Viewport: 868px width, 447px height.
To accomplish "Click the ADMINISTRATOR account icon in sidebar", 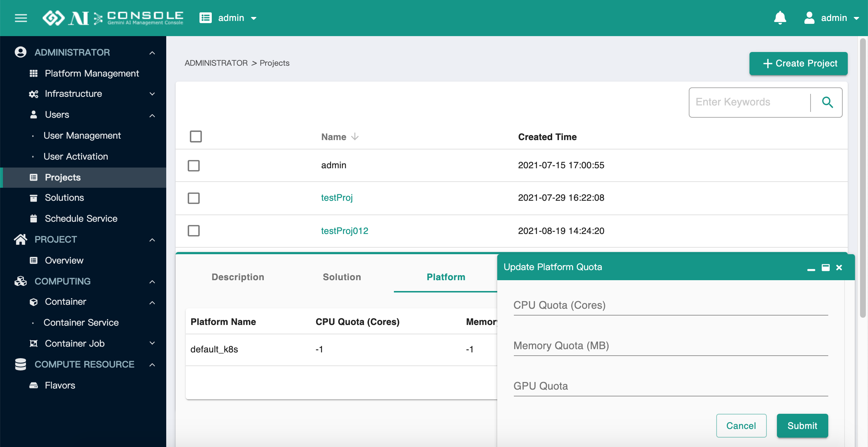I will pos(21,52).
